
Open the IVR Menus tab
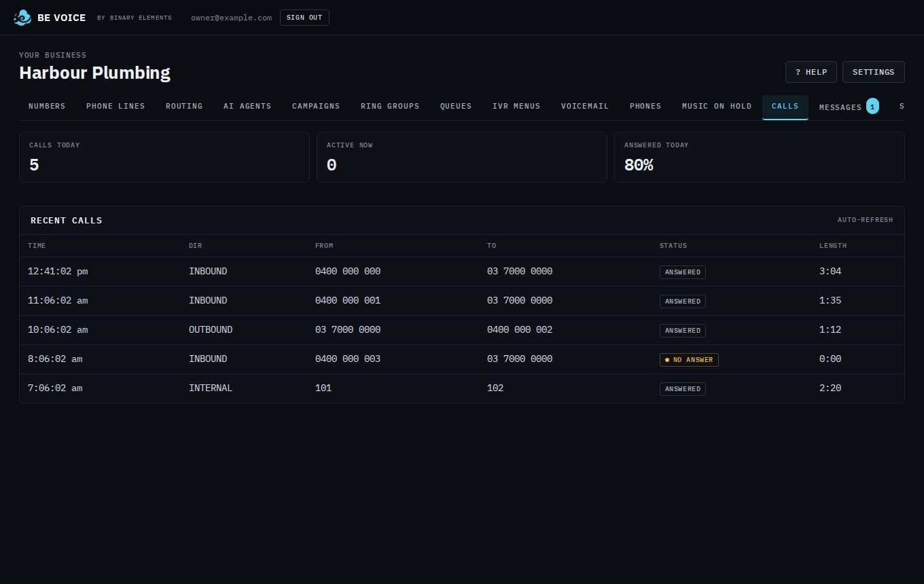coord(516,107)
